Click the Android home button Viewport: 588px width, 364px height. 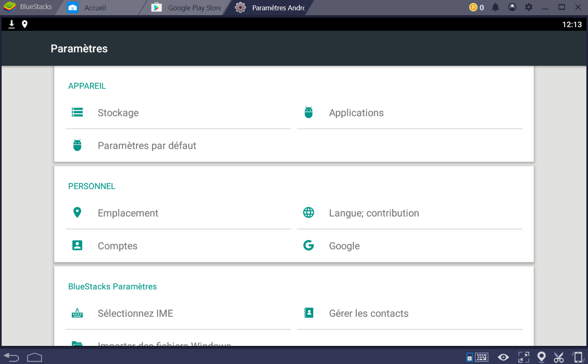(x=35, y=357)
